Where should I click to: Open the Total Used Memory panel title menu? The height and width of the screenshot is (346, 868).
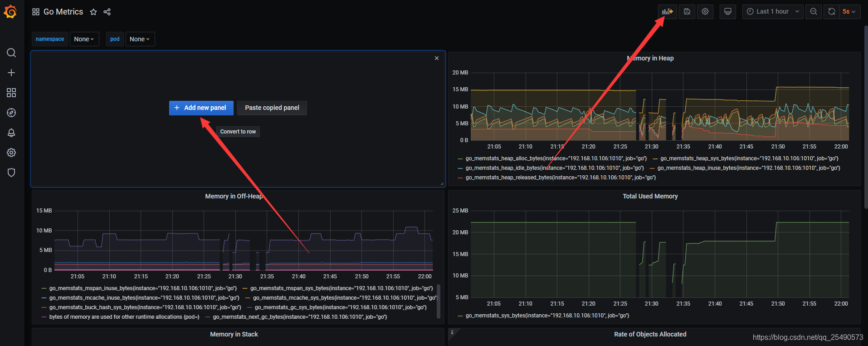(x=650, y=196)
